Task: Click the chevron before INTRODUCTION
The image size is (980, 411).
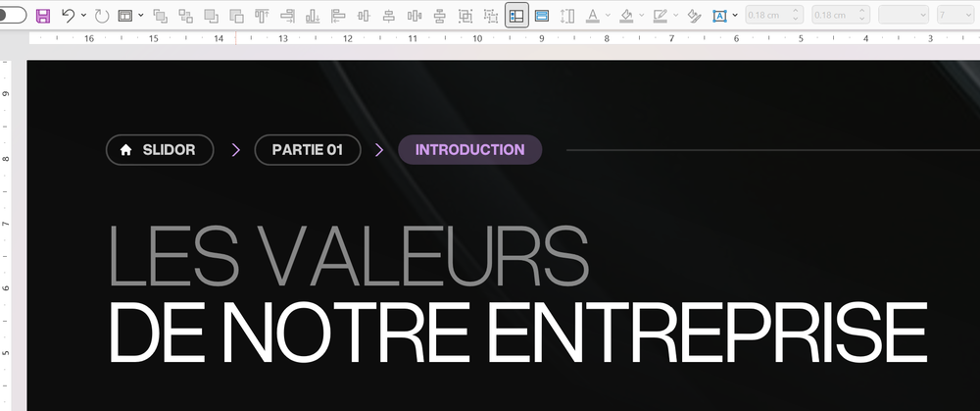Action: (379, 150)
